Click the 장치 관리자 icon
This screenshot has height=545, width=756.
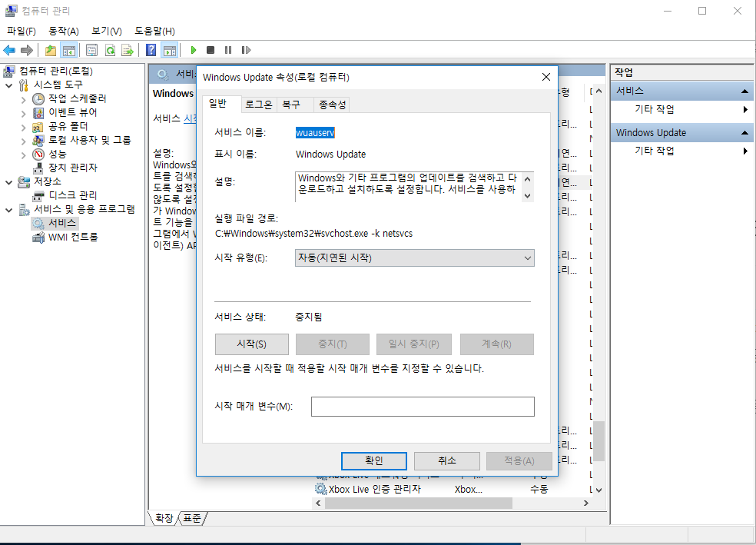tap(38, 168)
